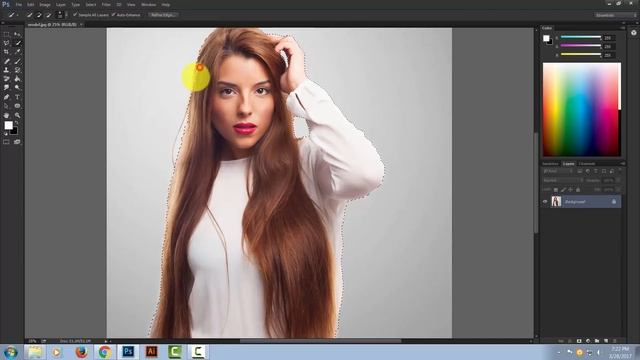The height and width of the screenshot is (360, 640).
Task: Select the Rectangular Marquee tool
Action: pyautogui.click(x=6, y=34)
